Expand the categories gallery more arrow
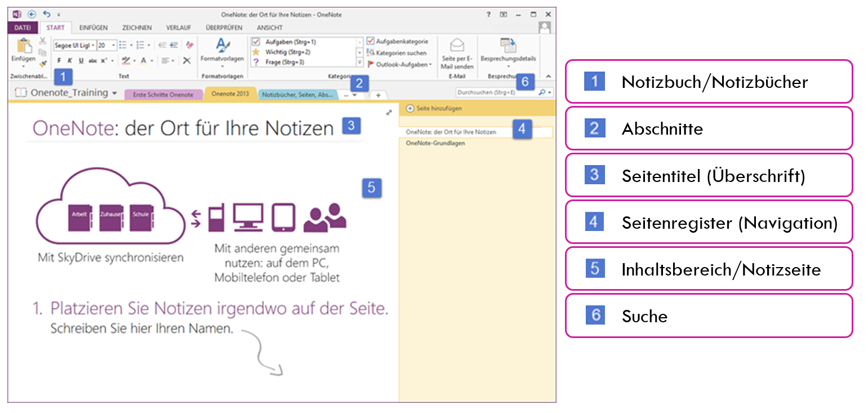Viewport: 868px width, 413px height. tap(360, 62)
